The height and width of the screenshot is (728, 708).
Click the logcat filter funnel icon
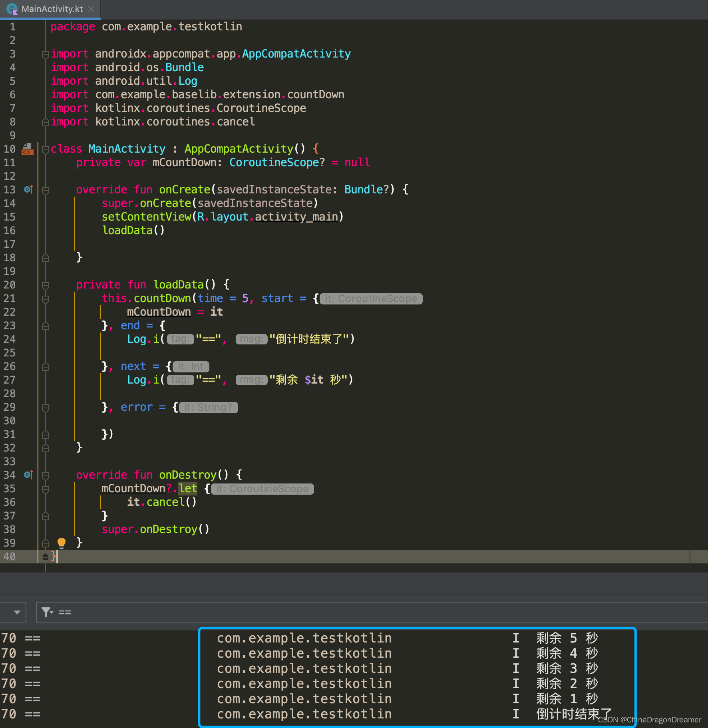coord(47,612)
